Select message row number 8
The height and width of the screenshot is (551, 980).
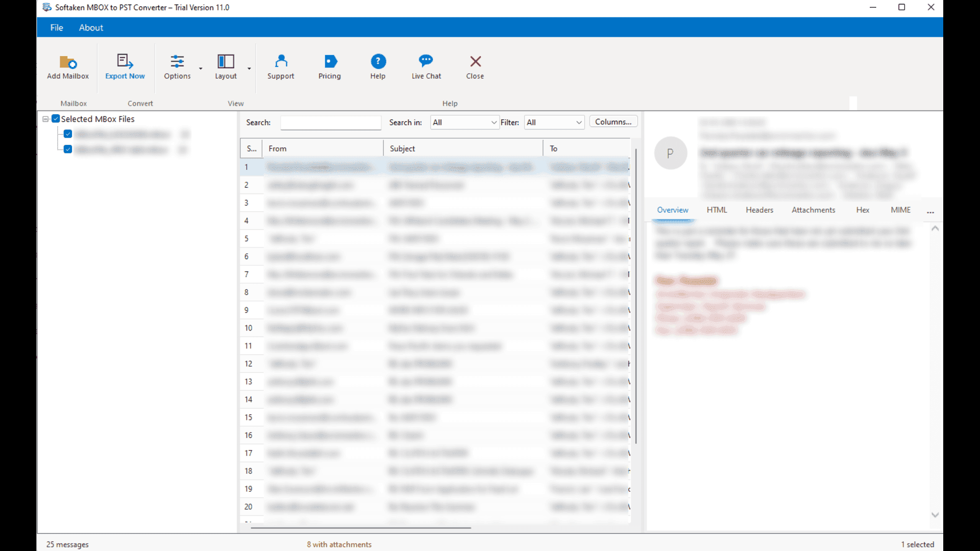coord(435,292)
